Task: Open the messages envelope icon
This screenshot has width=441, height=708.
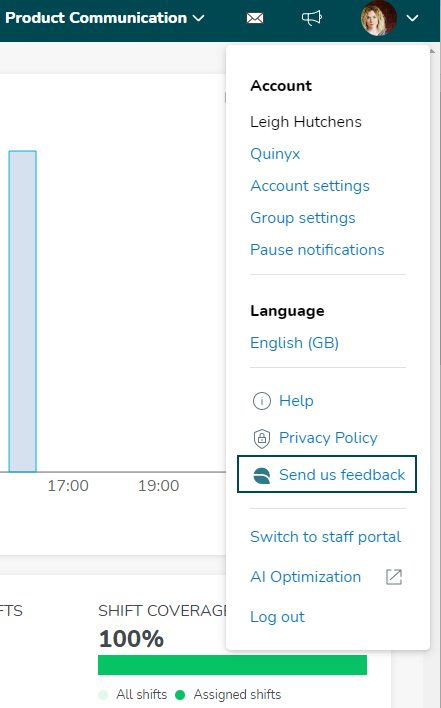Action: point(255,18)
